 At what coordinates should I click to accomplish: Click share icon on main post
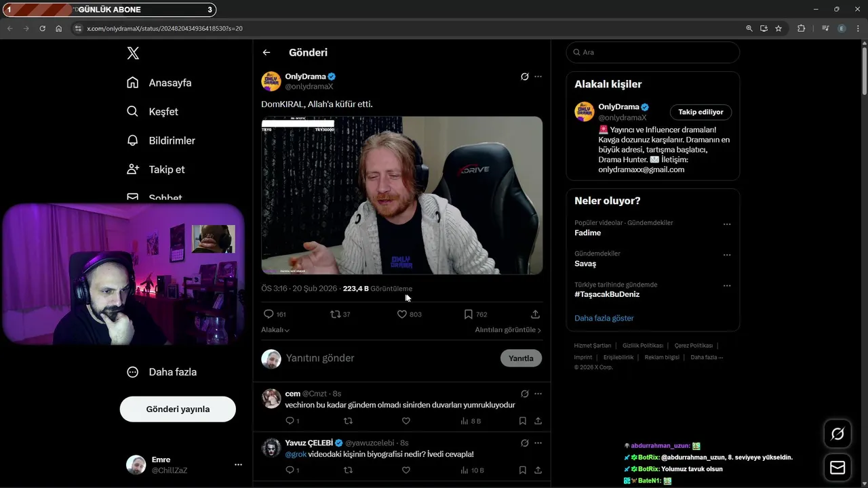[x=535, y=314]
